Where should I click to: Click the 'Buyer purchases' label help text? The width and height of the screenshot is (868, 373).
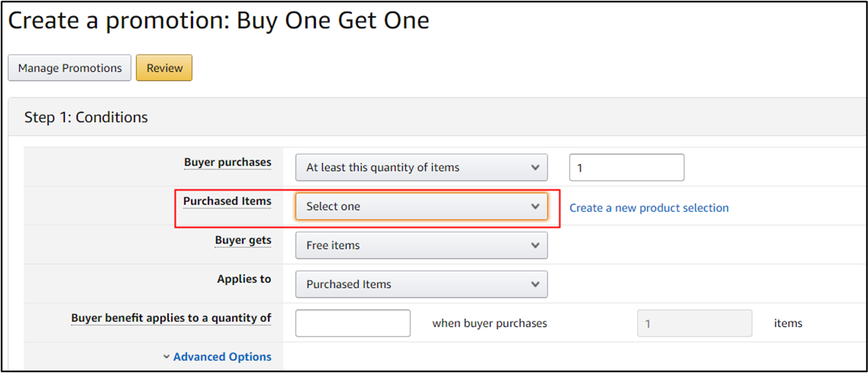(227, 162)
